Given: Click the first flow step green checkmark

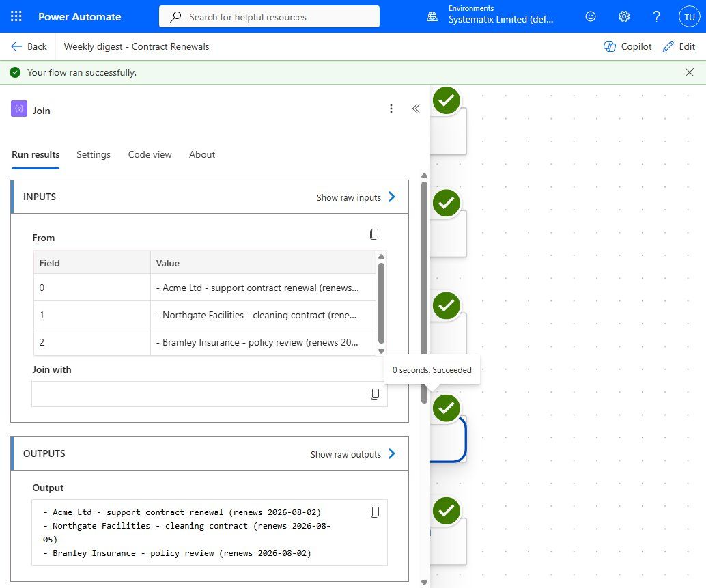Looking at the screenshot, I should pos(447,100).
